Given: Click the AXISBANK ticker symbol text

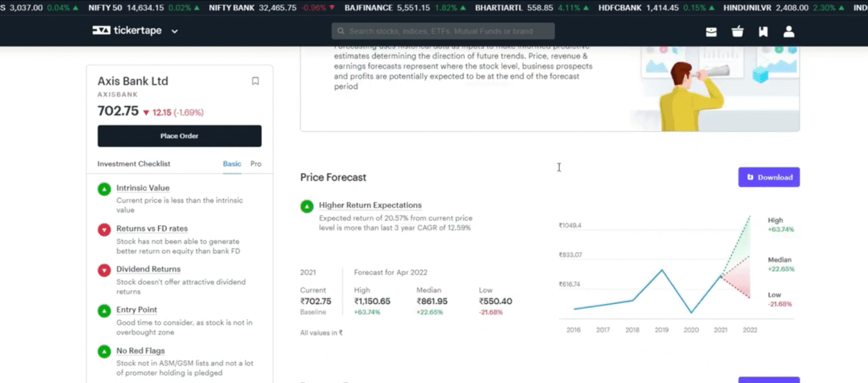Looking at the screenshot, I should point(116,95).
